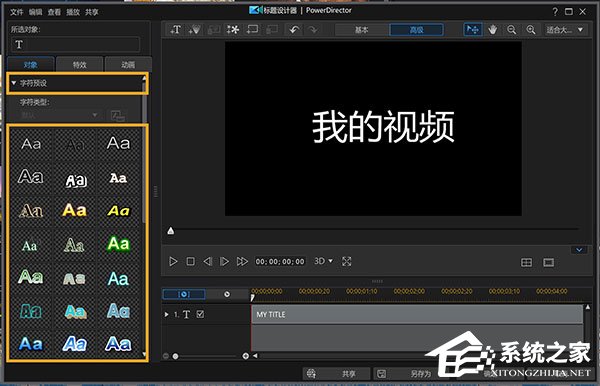Open the 编辑 menu
Viewport: 600px width, 386px height.
click(35, 12)
